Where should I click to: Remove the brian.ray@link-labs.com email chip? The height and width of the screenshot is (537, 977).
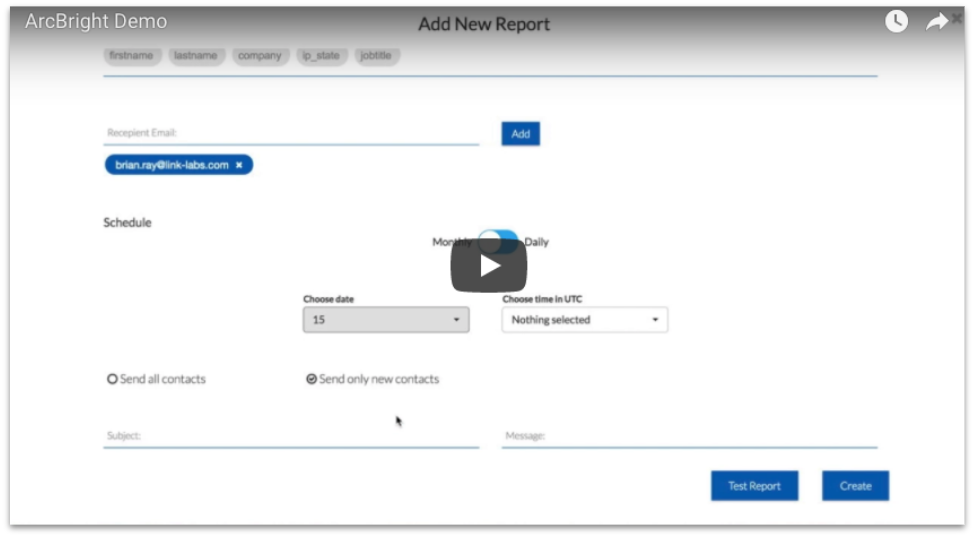click(239, 165)
